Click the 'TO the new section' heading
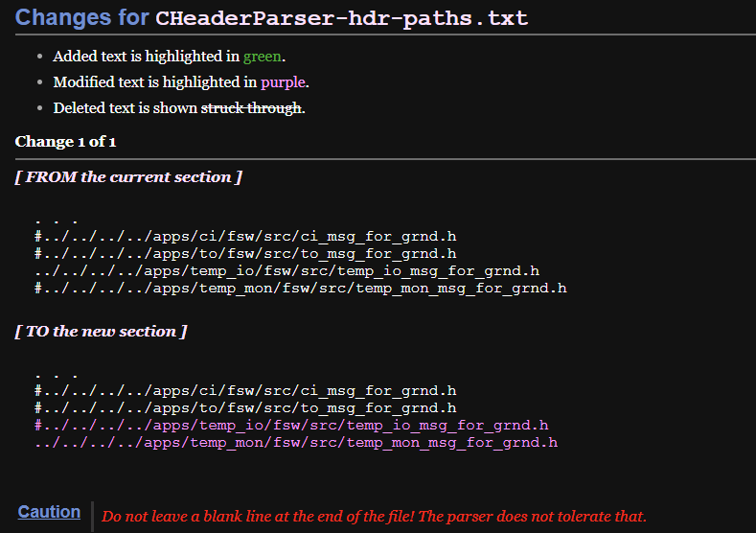Viewport: 756px width, 533px height. click(x=101, y=332)
